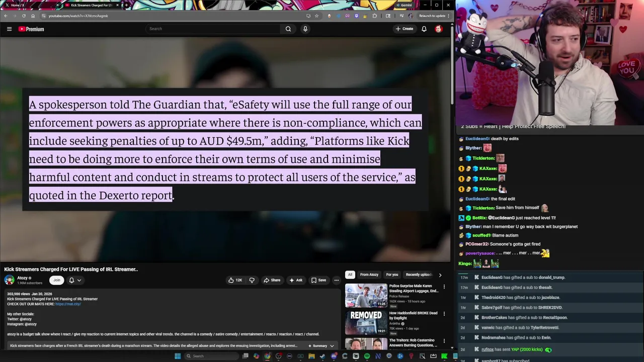Click the Police Release channel name
The height and width of the screenshot is (362, 644).
[399, 297]
